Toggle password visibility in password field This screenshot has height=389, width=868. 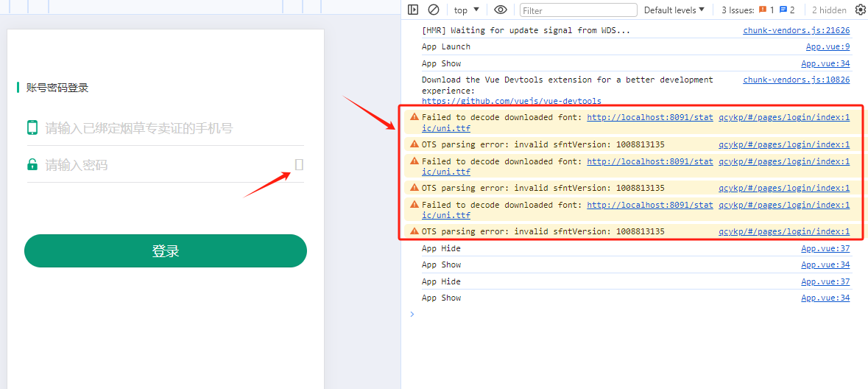299,165
